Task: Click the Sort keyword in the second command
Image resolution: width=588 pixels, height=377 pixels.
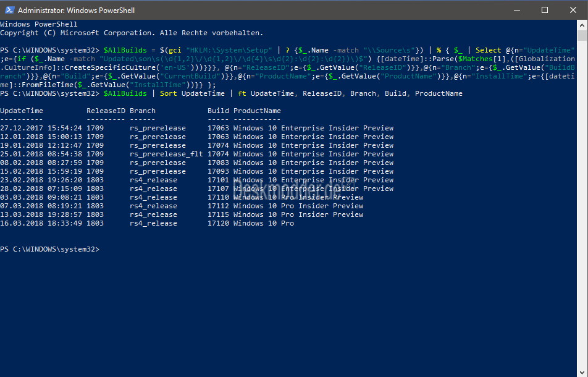Action: pos(169,93)
